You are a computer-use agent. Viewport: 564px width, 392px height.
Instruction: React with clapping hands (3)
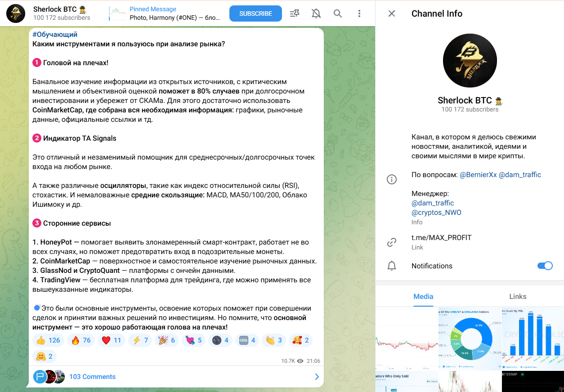274,340
